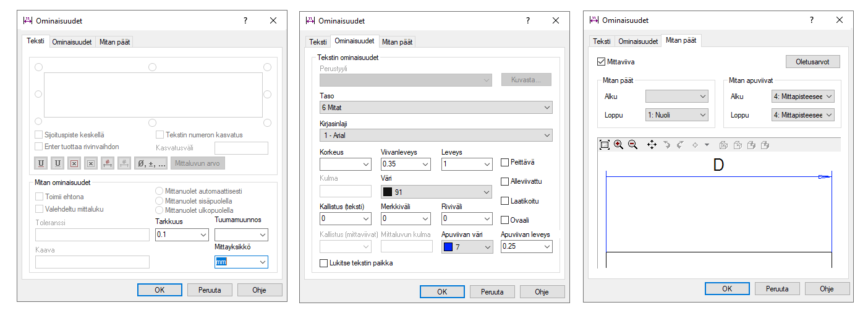Open the Merkkiväli dropdown
This screenshot has height=318, width=868.
point(406,218)
